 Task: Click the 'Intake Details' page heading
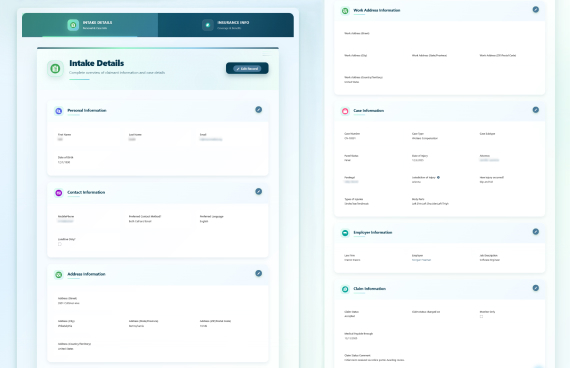click(x=96, y=63)
